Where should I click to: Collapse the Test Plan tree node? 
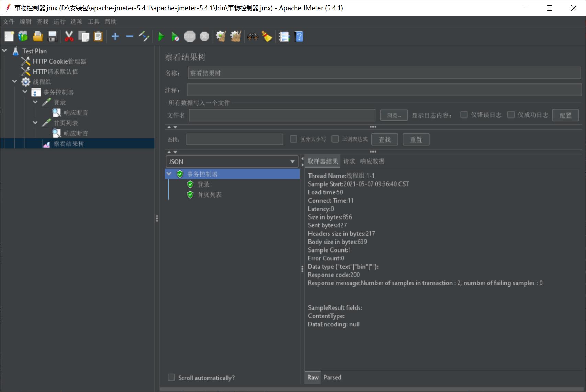coord(4,51)
